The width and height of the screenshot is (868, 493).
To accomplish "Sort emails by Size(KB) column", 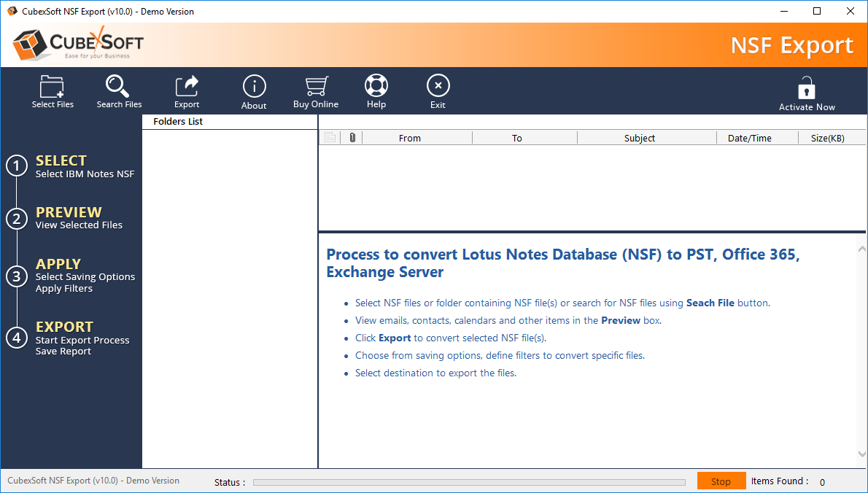I will click(x=827, y=138).
